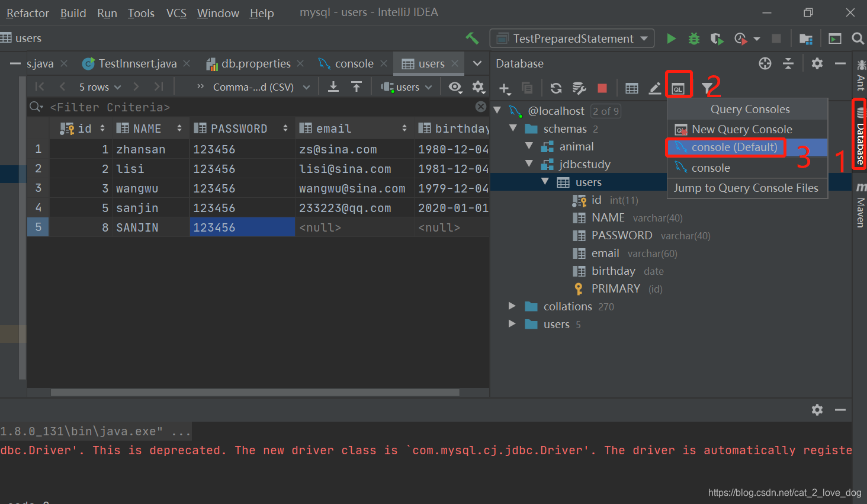Open Database panel gear settings
This screenshot has height=504, width=867.
tap(817, 63)
